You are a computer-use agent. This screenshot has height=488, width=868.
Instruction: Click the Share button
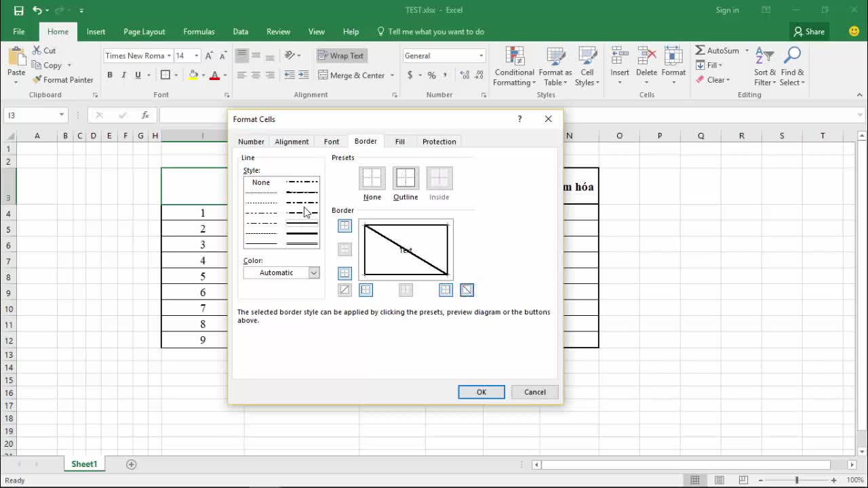click(x=810, y=32)
